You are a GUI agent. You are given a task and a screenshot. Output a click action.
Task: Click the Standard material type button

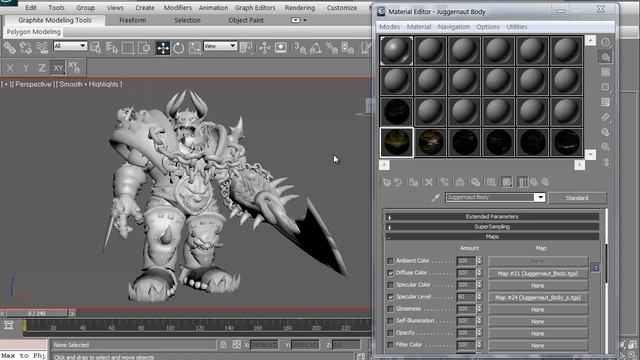point(577,198)
